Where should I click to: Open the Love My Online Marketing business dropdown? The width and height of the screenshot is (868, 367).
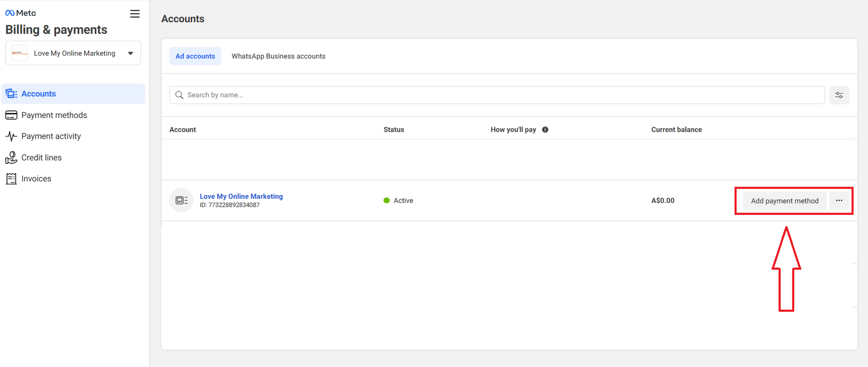pos(73,53)
